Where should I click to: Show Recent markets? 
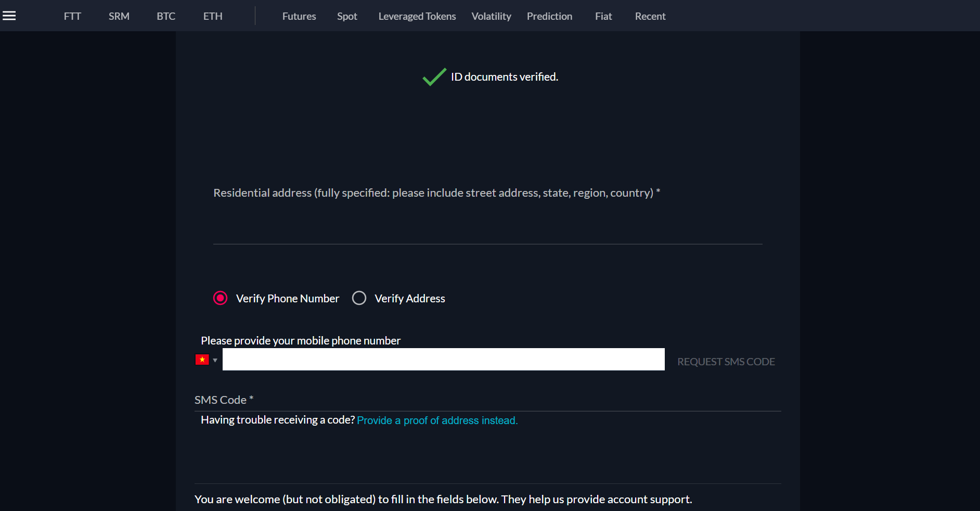coord(650,16)
